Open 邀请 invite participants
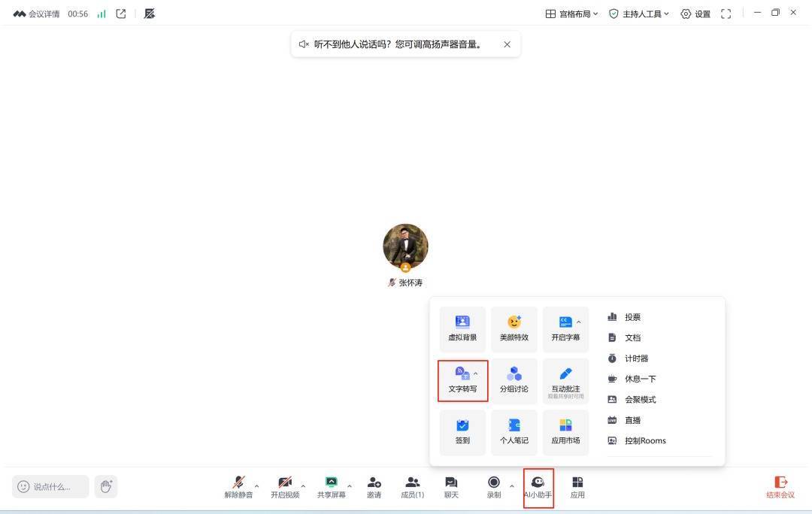812x514 pixels. [374, 487]
